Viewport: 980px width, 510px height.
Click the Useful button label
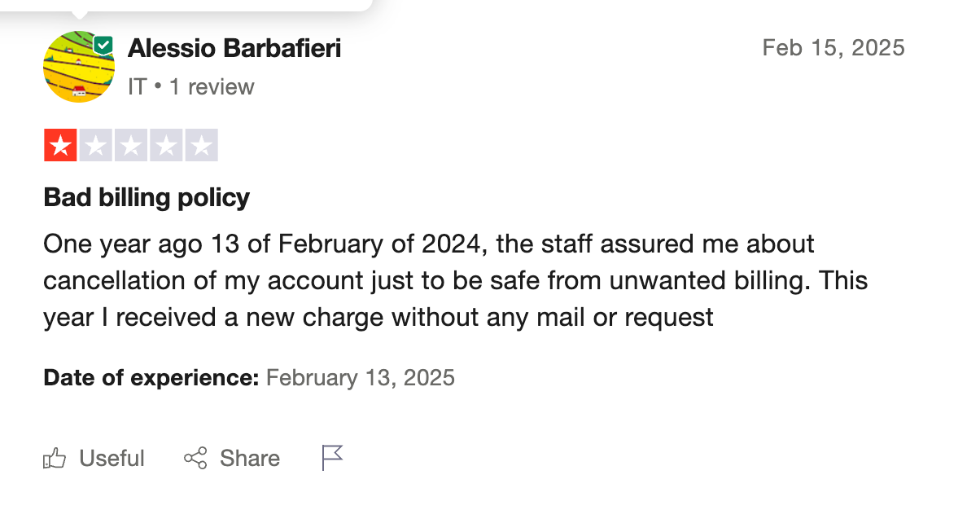tap(112, 459)
